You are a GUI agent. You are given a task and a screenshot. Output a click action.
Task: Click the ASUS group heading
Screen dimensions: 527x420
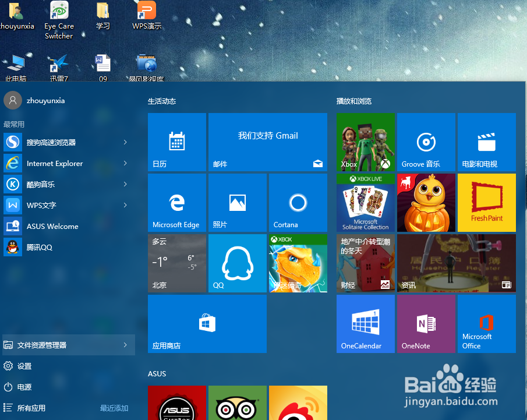point(157,373)
